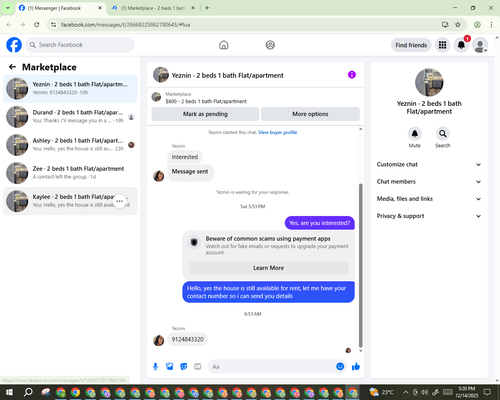Open the emoji picker in message box
This screenshot has height=400, width=500.
[340, 367]
